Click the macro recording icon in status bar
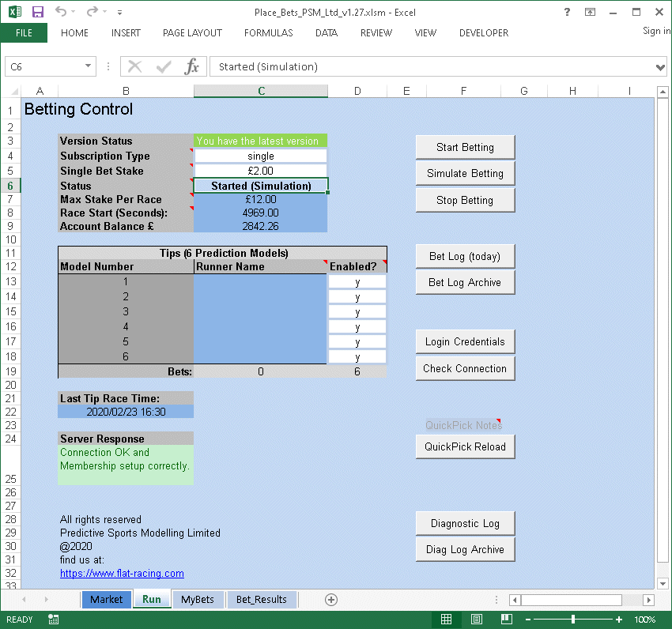 coord(54,620)
